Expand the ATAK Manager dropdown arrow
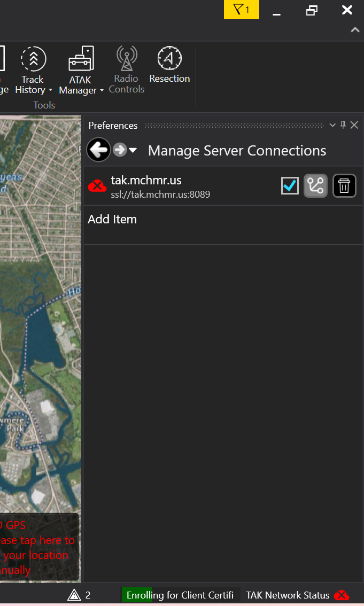 (102, 91)
